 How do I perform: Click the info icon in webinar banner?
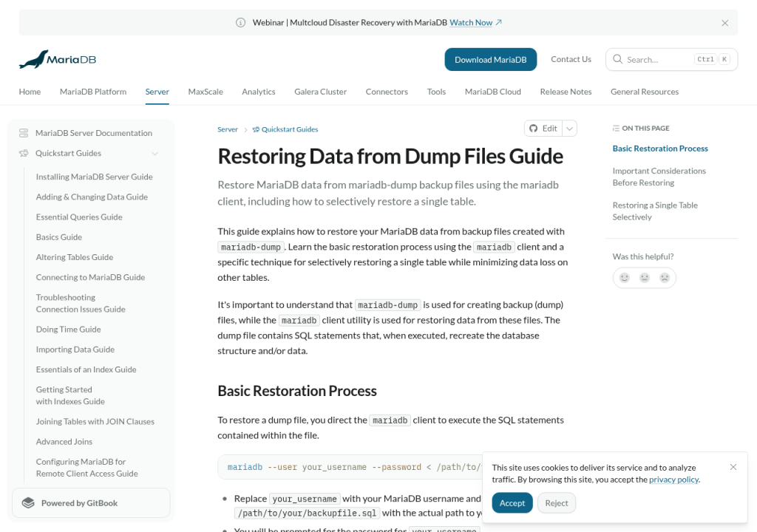pos(240,23)
